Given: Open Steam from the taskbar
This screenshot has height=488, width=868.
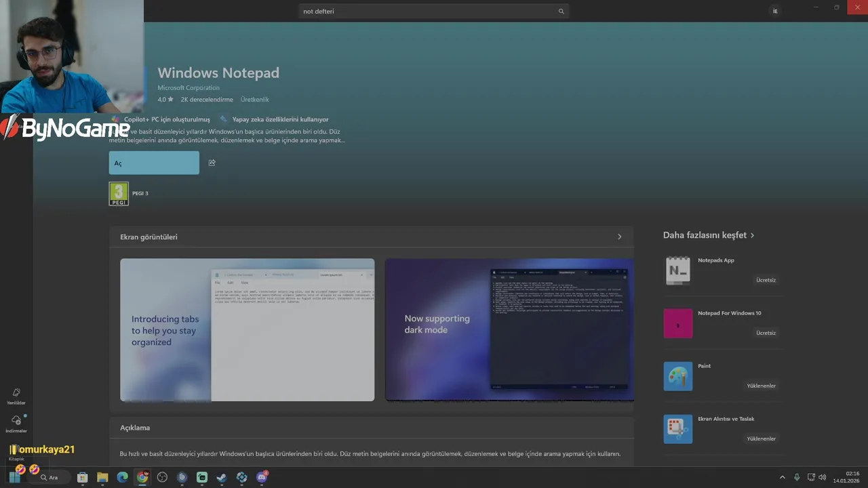Looking at the screenshot, I should [222, 477].
